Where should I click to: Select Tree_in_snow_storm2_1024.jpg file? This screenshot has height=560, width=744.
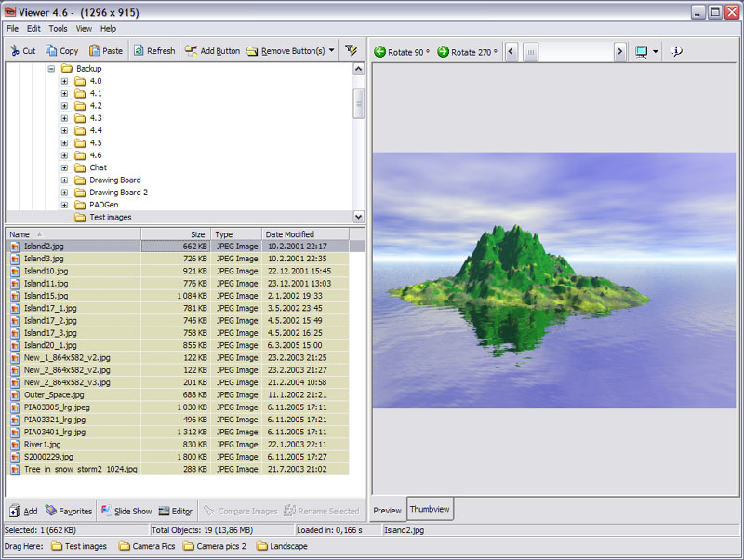(81, 470)
